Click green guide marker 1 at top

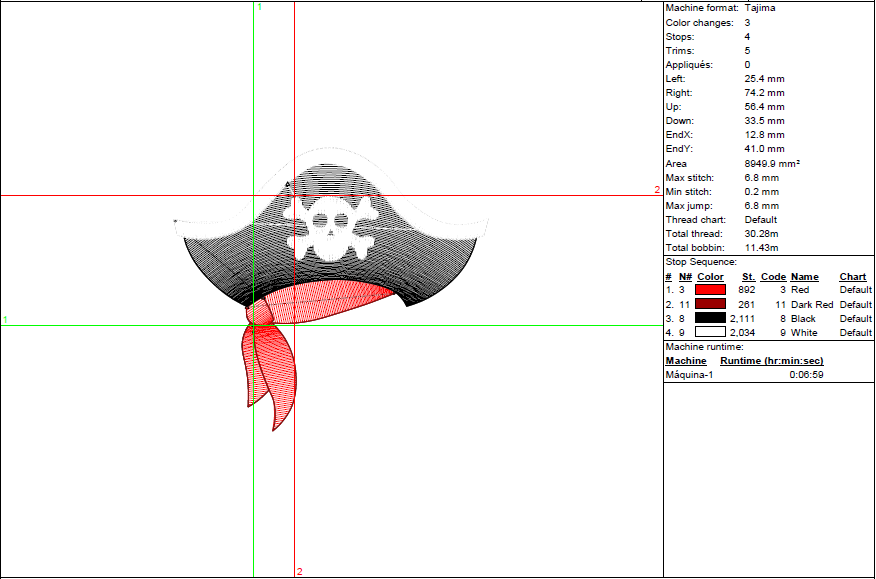[259, 7]
